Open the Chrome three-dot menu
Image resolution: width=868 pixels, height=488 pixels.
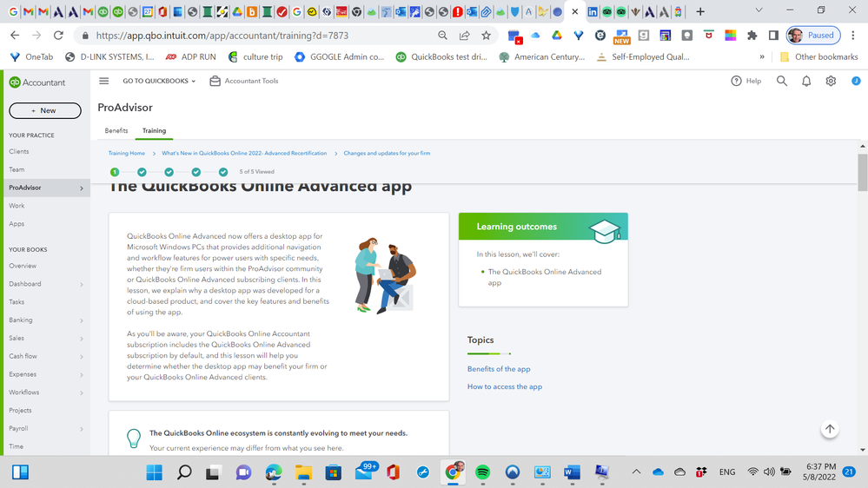pyautogui.click(x=853, y=36)
